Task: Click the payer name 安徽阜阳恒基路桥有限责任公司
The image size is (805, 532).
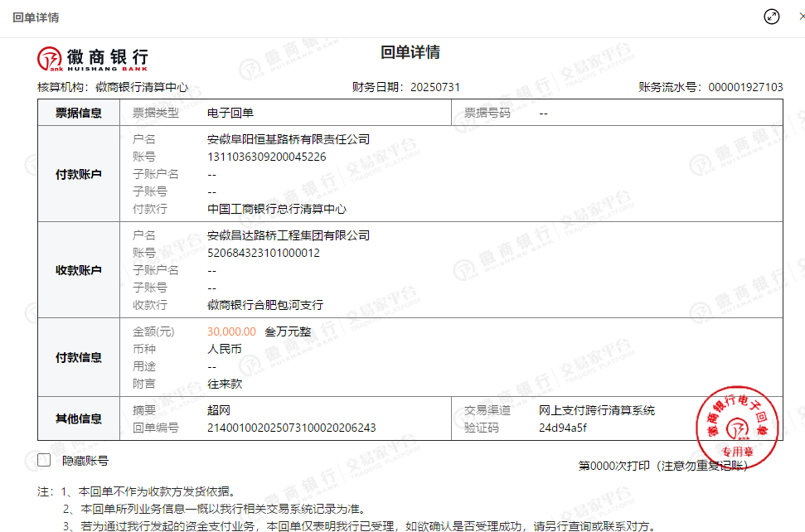Action: 288,139
